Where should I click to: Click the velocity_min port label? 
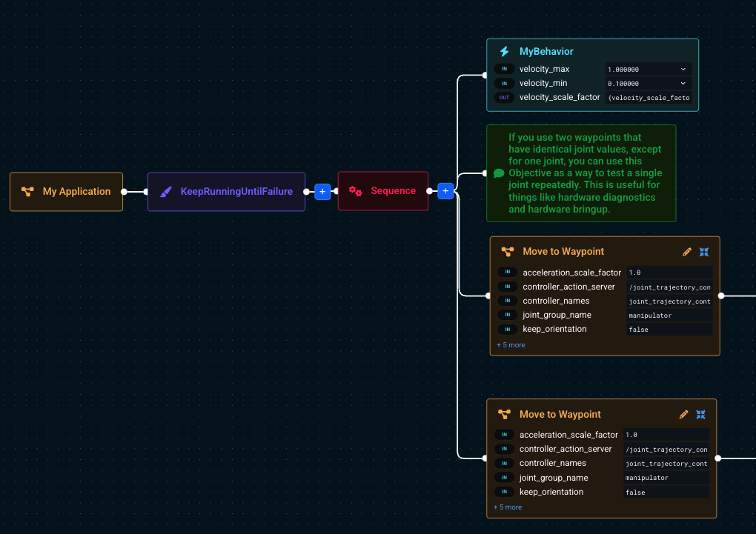[543, 83]
